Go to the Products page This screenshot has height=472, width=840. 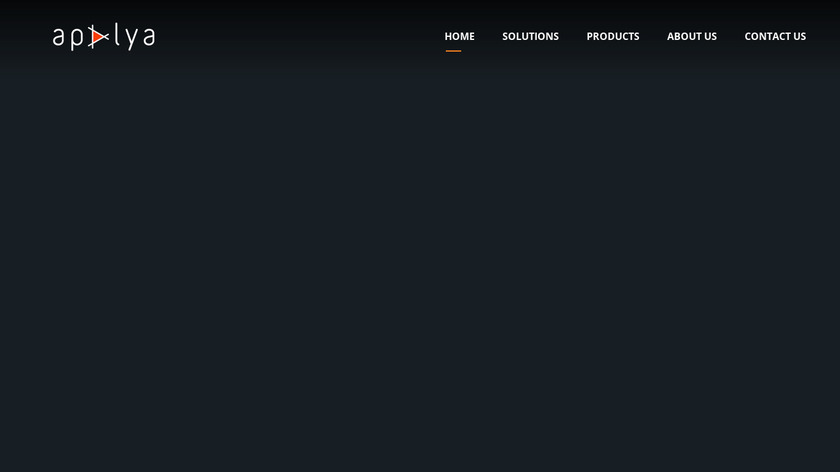click(x=613, y=36)
